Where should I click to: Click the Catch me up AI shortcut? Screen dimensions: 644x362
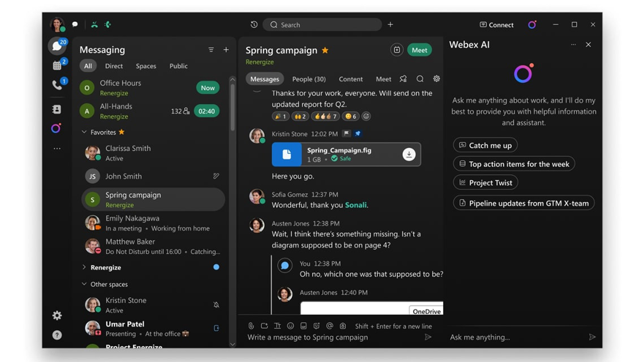point(485,145)
